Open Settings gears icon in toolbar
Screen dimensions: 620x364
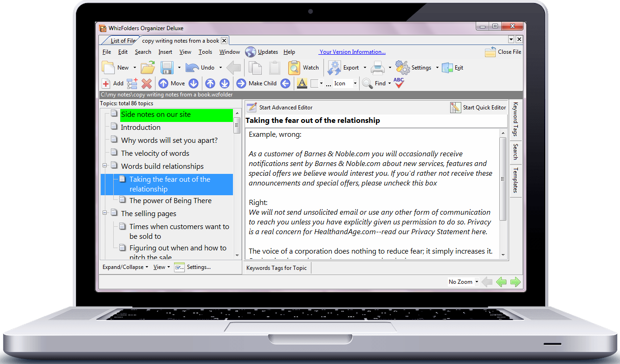coord(402,68)
